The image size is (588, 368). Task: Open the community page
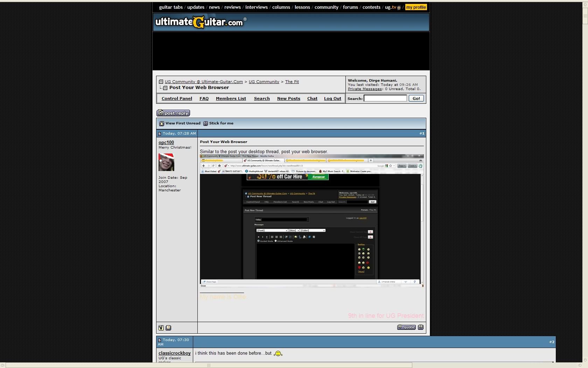pyautogui.click(x=326, y=7)
